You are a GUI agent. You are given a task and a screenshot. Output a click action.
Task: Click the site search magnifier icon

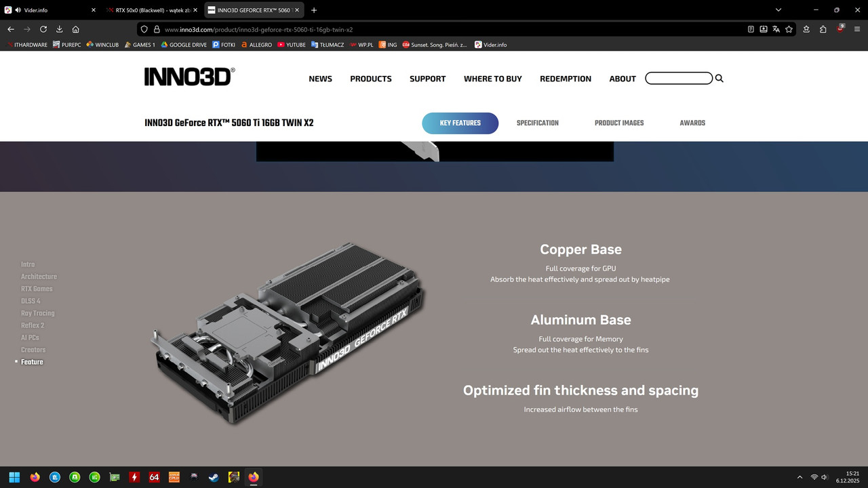tap(719, 78)
